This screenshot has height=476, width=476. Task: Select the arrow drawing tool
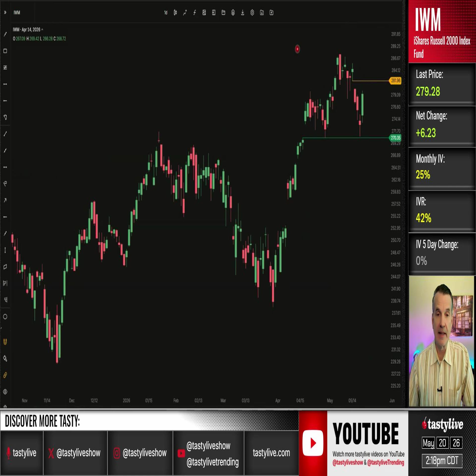[x=5, y=200]
